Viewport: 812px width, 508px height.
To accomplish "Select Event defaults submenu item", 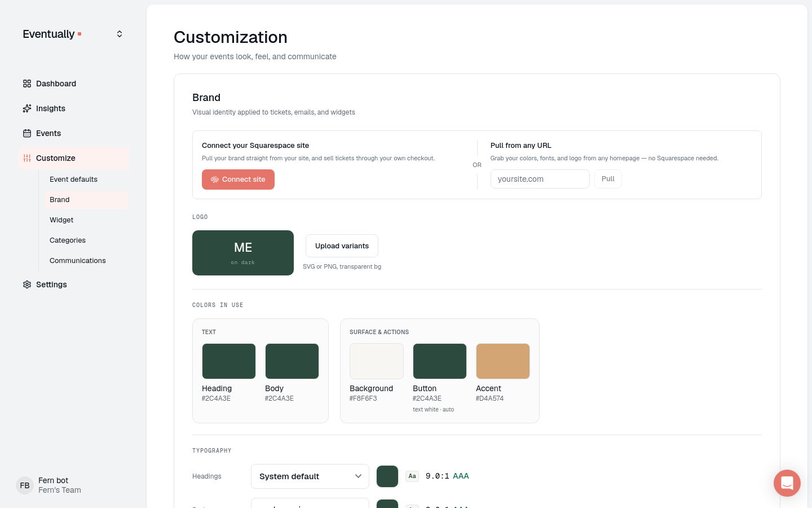I will pos(86,179).
